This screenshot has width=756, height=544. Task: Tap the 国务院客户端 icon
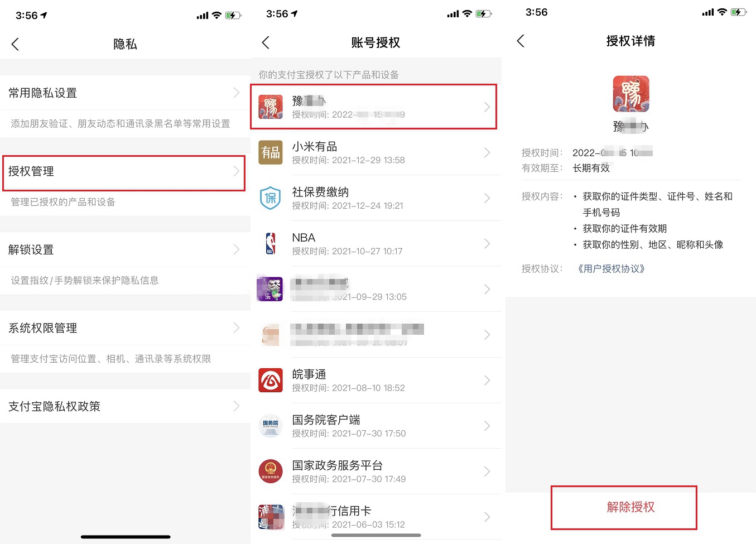point(271,426)
